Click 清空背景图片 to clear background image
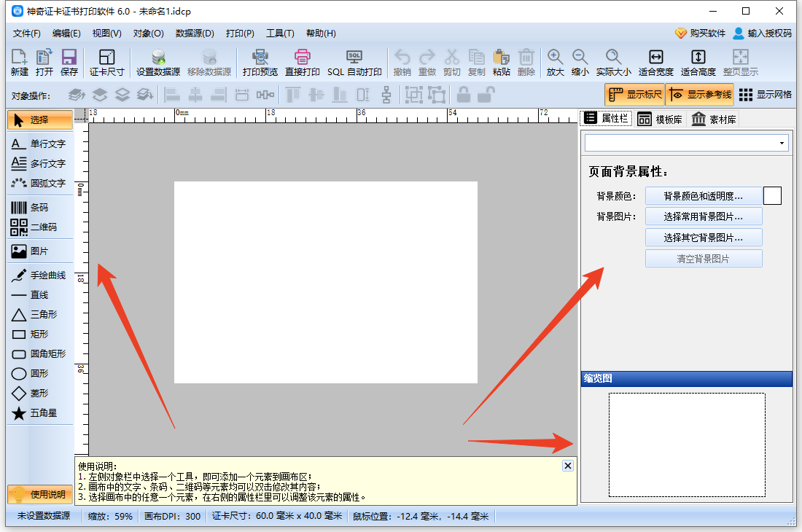The image size is (802, 532). click(x=703, y=258)
